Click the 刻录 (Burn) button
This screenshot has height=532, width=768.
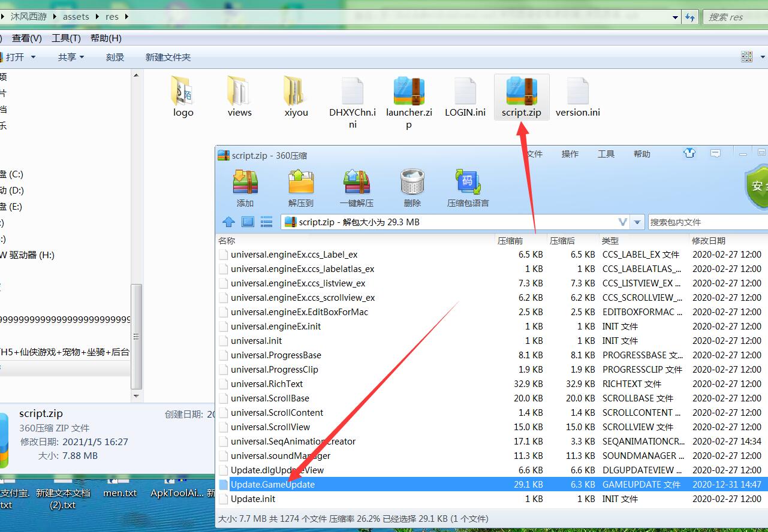point(115,57)
